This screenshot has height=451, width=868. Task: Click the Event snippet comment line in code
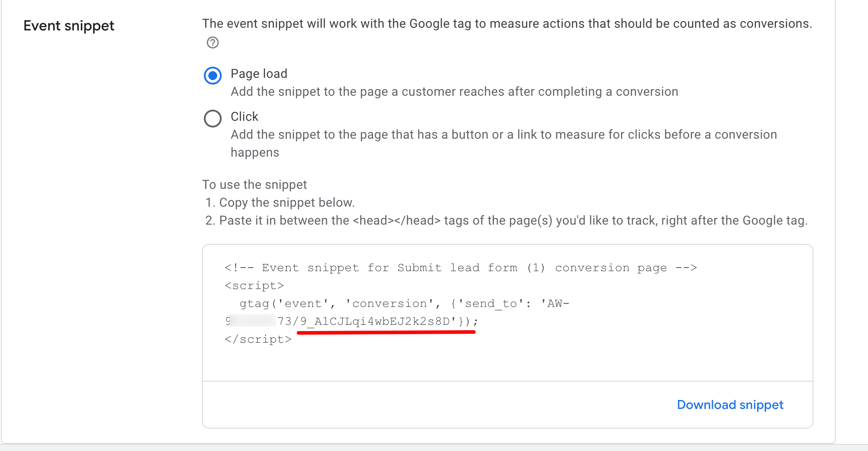coord(460,268)
